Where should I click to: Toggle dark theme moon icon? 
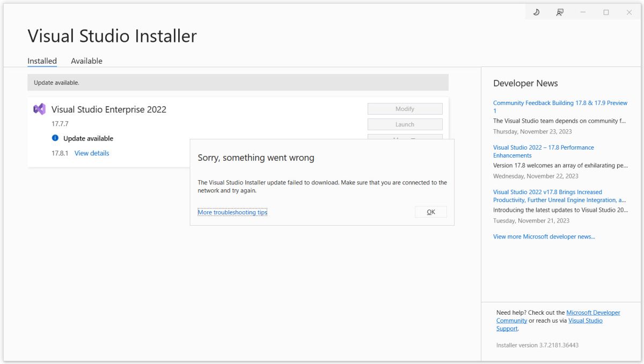click(x=536, y=12)
